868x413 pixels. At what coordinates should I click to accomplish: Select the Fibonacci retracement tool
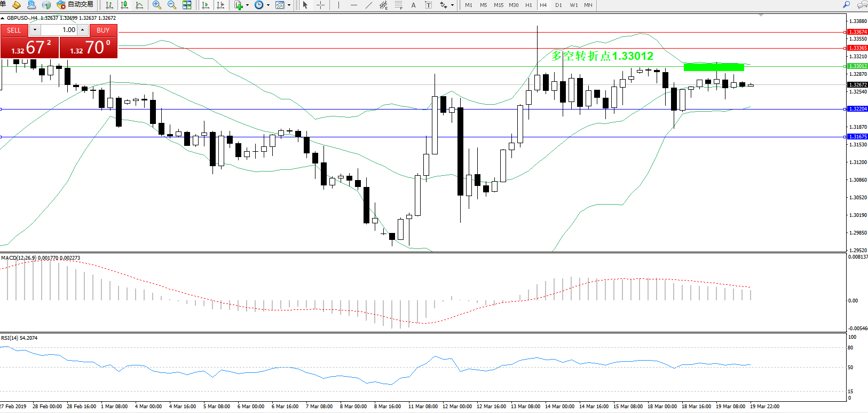398,5
